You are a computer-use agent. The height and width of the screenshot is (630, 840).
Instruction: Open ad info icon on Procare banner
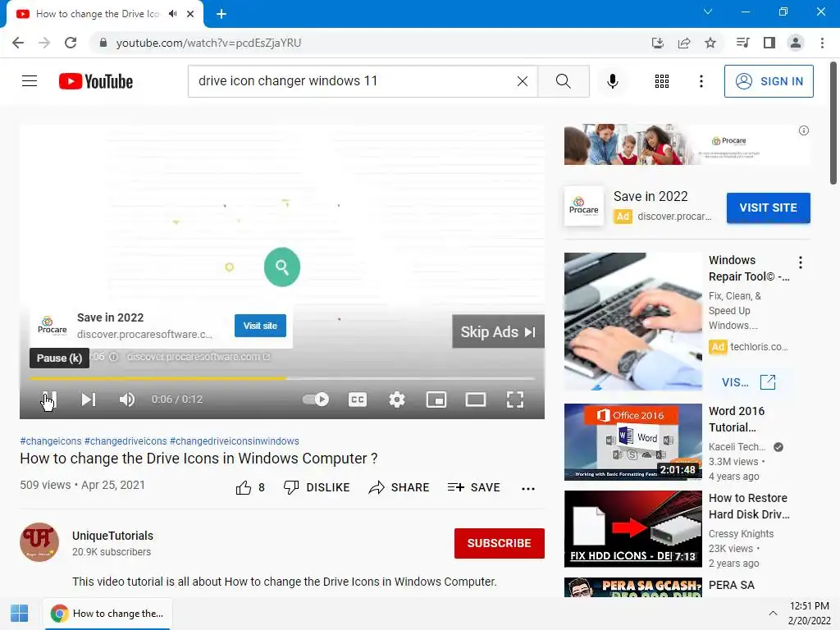[804, 130]
